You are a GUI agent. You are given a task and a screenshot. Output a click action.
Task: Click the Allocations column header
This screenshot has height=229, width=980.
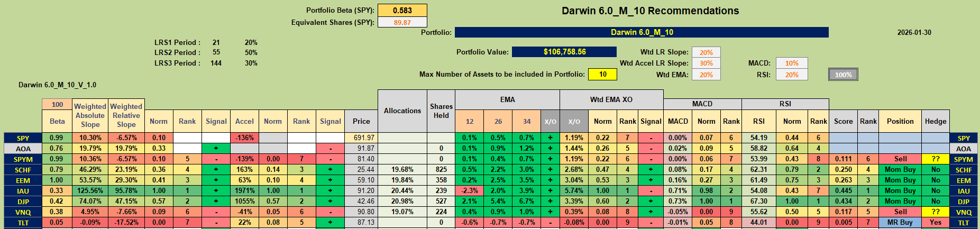pos(402,111)
